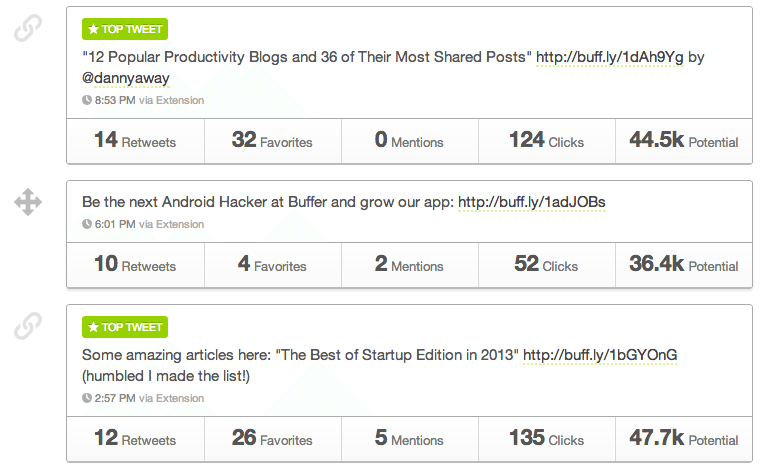Image resolution: width=762 pixels, height=469 pixels.
Task: Select the 44.5k Potential stat
Action: [684, 141]
